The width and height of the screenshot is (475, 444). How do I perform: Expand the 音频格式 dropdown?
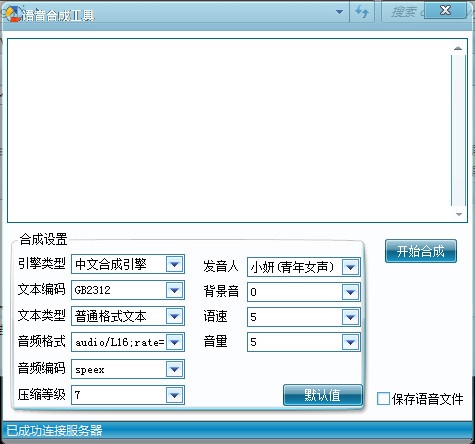click(175, 342)
